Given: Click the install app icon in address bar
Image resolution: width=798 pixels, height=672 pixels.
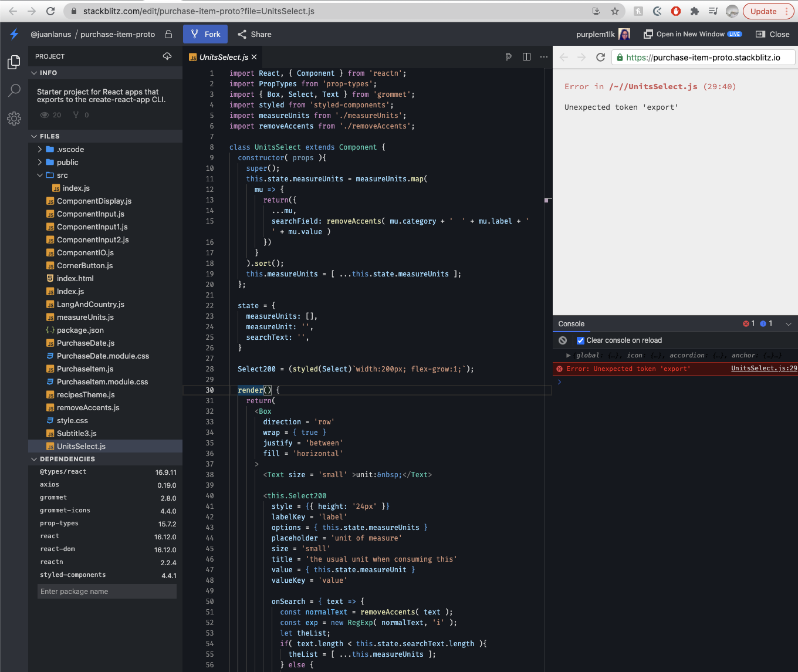Looking at the screenshot, I should coord(596,11).
